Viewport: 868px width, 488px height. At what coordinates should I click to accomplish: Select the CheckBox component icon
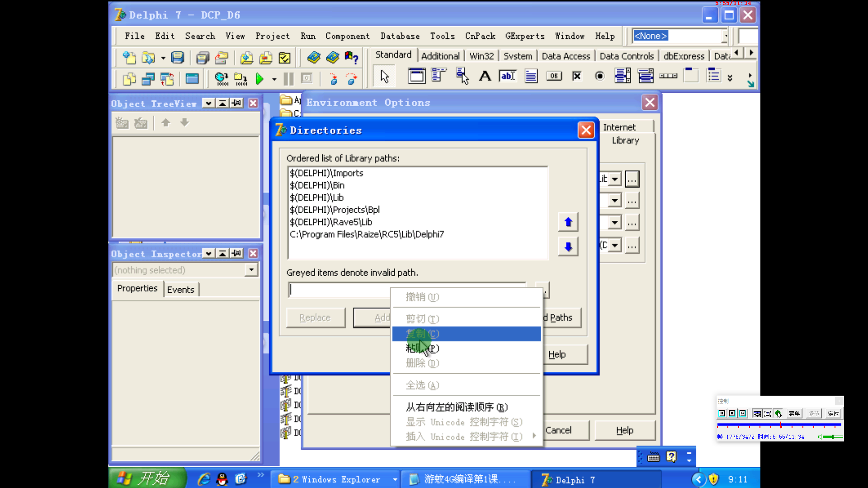point(577,76)
